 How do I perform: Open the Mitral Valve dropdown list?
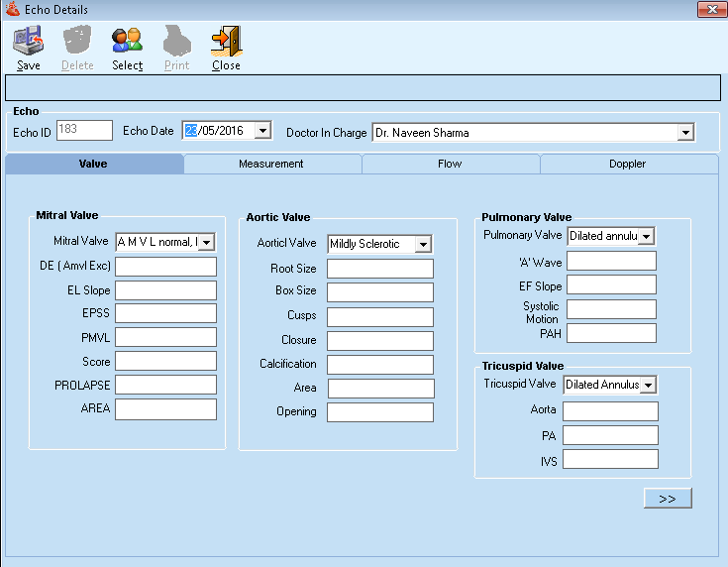[x=207, y=242]
